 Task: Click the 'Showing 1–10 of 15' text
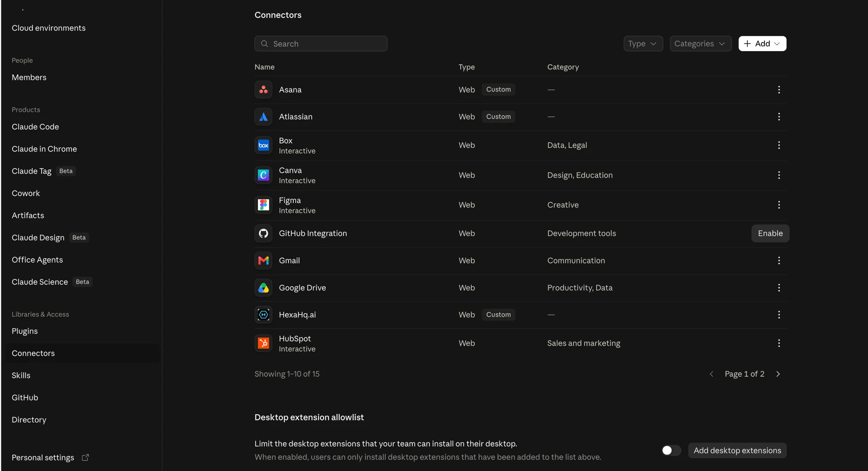click(x=287, y=374)
